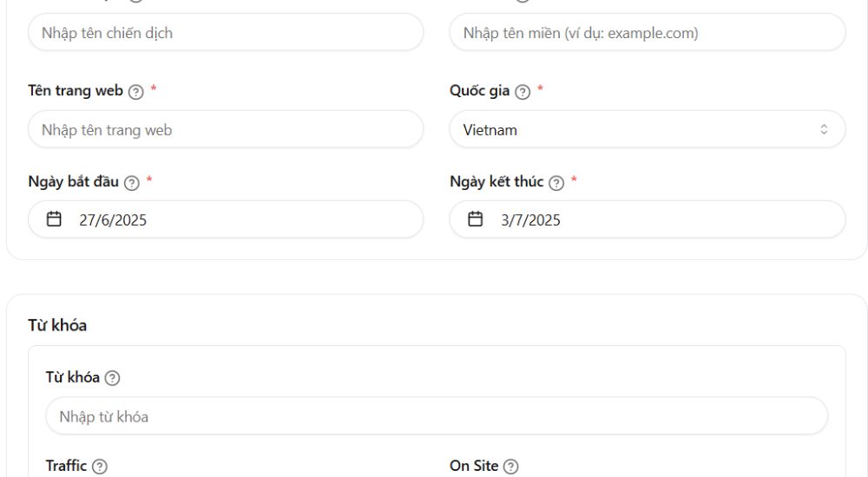Screen dimensions: 868x477
Task: Click the help icon beside On Site
Action: (x=511, y=467)
